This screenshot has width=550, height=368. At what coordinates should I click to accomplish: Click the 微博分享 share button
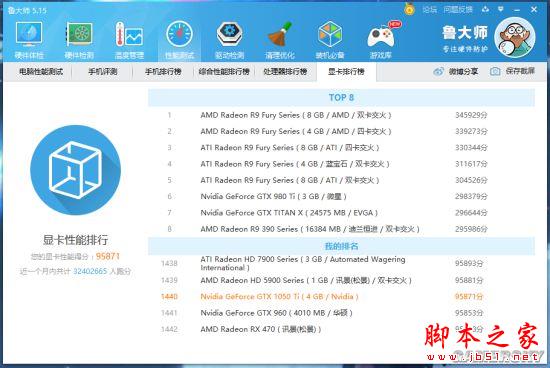[456, 72]
